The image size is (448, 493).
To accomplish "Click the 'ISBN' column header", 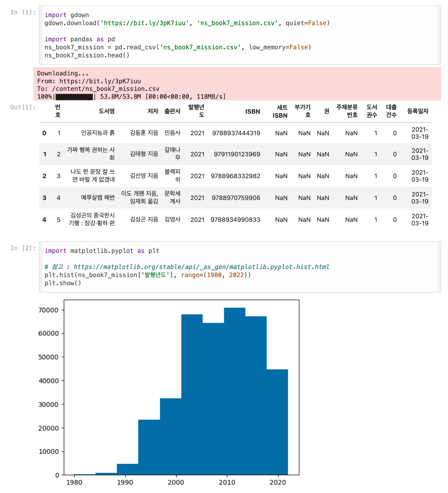I will pyautogui.click(x=253, y=111).
